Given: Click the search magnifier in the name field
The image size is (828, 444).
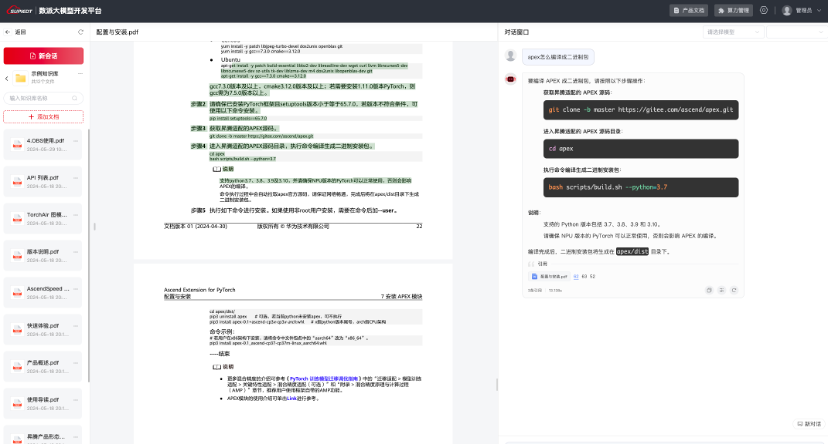Looking at the screenshot, I should (75, 98).
